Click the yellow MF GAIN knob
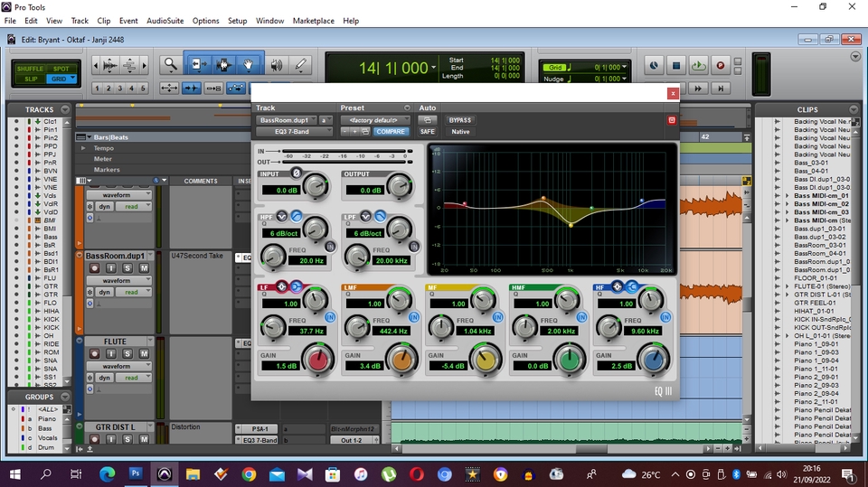Image resolution: width=868 pixels, height=487 pixels. coord(486,360)
